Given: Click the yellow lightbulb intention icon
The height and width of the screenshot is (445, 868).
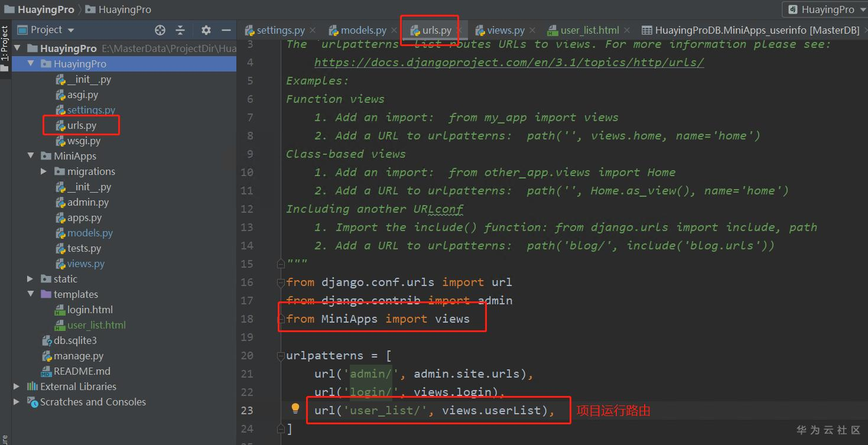Looking at the screenshot, I should 295,409.
